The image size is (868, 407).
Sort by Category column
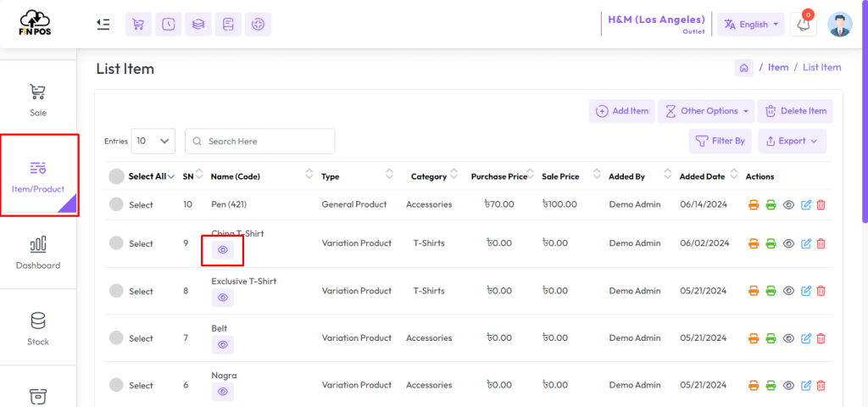(454, 174)
